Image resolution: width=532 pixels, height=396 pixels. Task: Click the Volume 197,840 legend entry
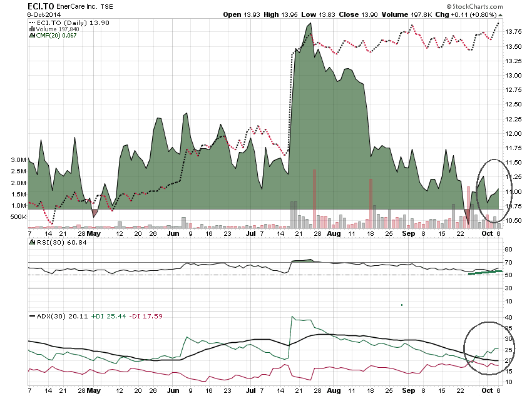[x=57, y=29]
